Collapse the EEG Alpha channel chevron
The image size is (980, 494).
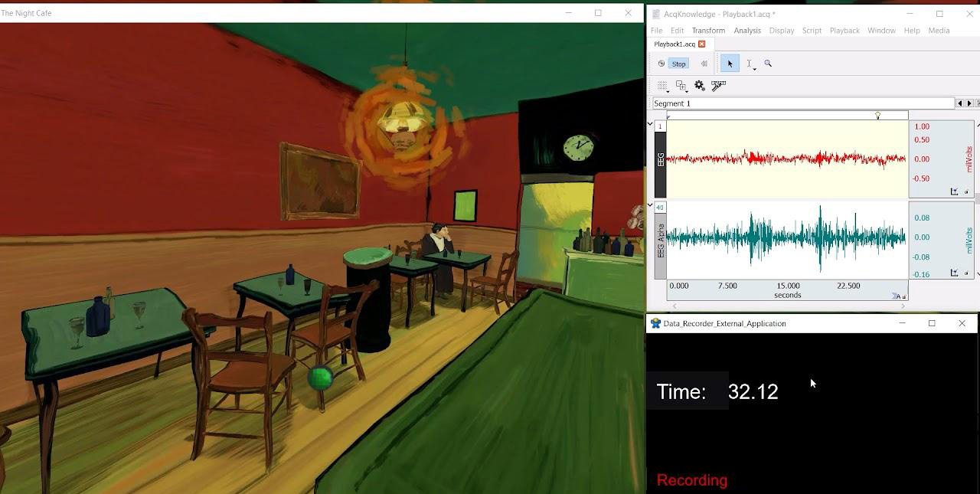650,205
